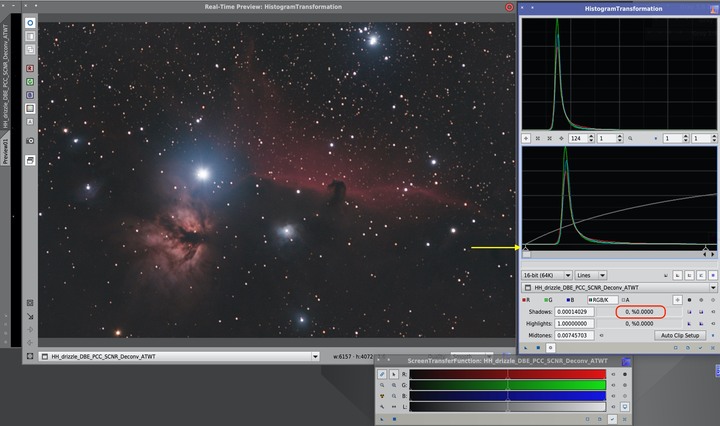
Task: Expand the HH_drizzle view selection dropdown
Action: [x=713, y=287]
